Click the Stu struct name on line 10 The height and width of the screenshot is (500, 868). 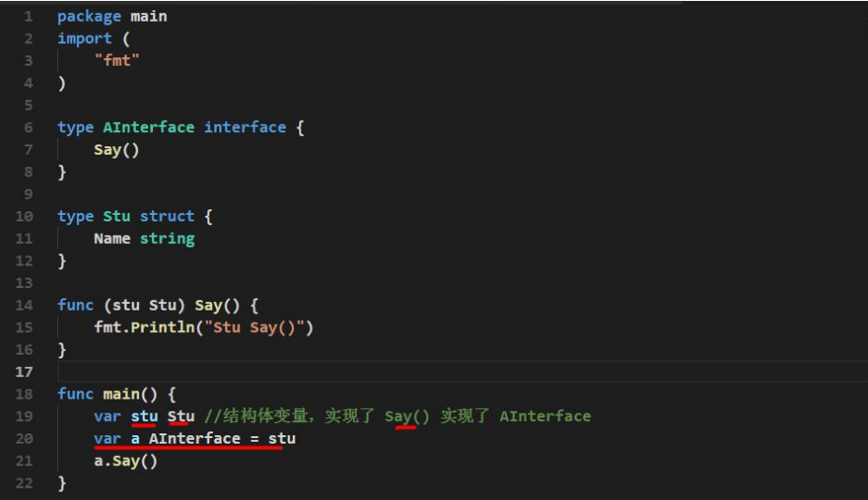pos(116,217)
